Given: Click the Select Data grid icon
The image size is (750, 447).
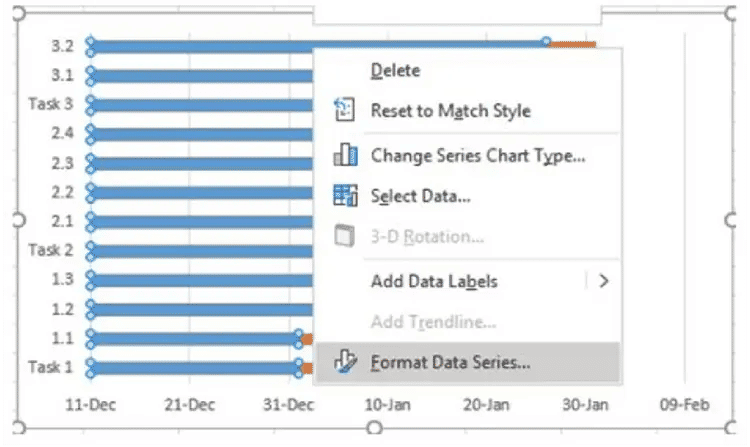Looking at the screenshot, I should [x=345, y=196].
